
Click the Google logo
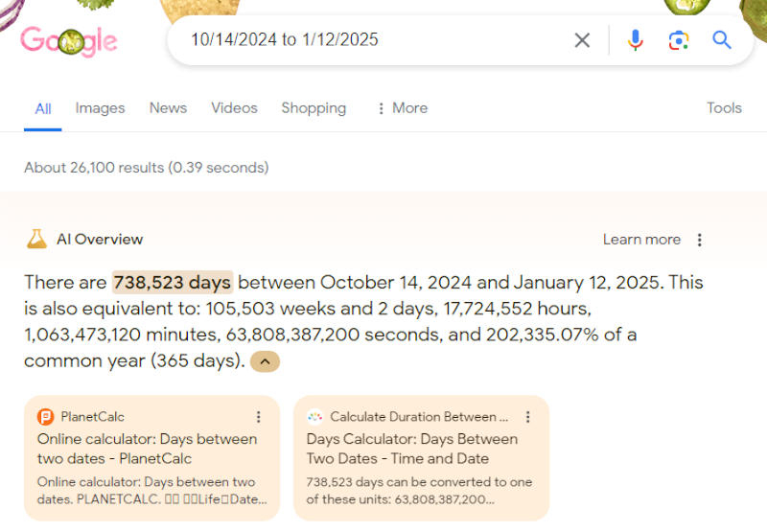(68, 40)
